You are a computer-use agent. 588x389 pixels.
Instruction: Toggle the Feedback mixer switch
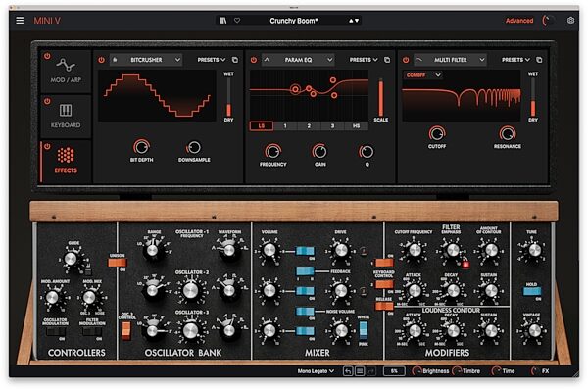pyautogui.click(x=305, y=271)
